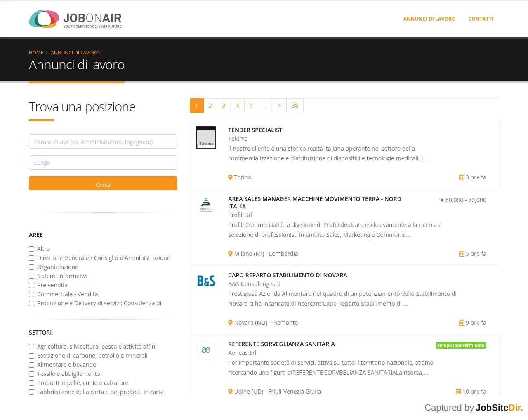Click the location pin next to Novara (NO)

coord(231,323)
